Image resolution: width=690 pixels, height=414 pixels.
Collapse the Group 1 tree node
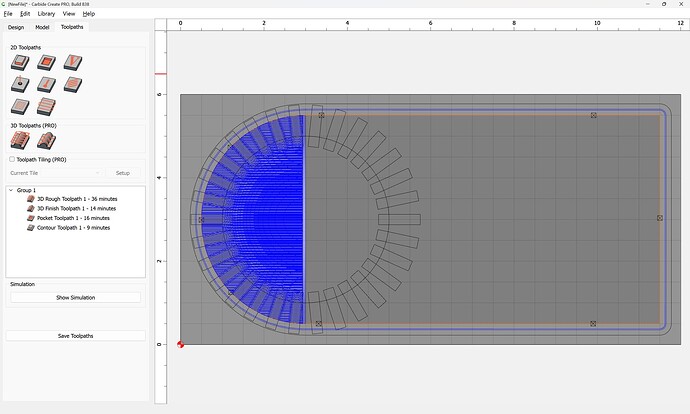click(11, 190)
